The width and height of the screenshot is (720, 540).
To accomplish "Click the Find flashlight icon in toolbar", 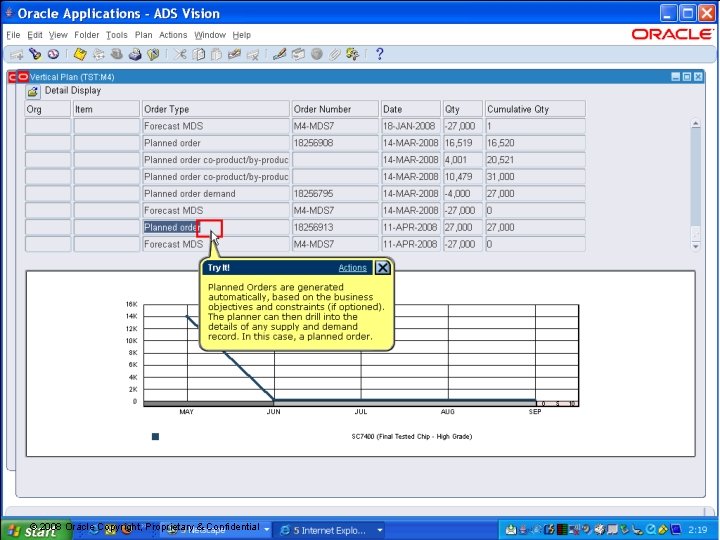I will click(35, 55).
